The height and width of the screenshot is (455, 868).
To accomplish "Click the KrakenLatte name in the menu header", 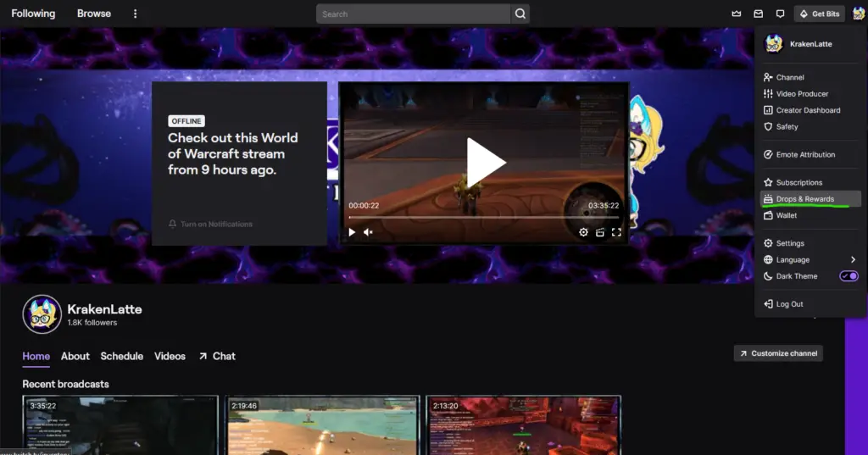I will pyautogui.click(x=810, y=44).
